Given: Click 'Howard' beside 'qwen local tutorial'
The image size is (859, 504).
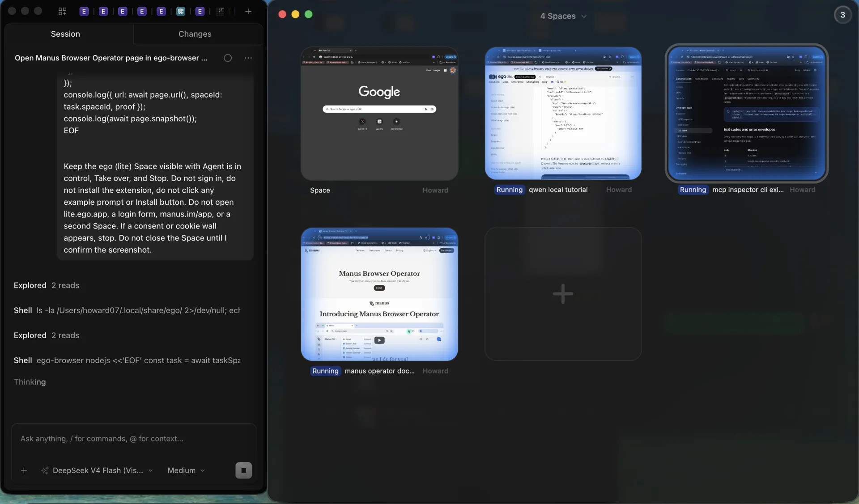Looking at the screenshot, I should point(619,190).
